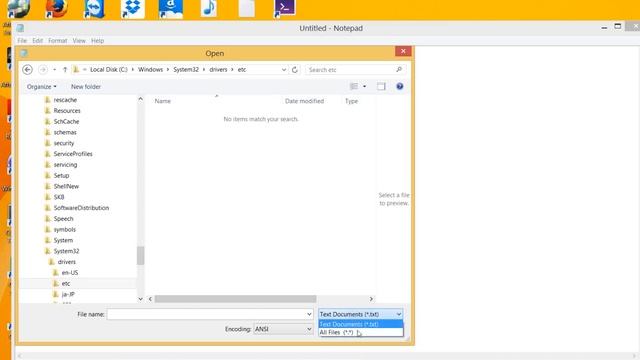Viewport: 640px width, 360px height.
Task: Expand address bar history dropdown
Action: [x=284, y=70]
